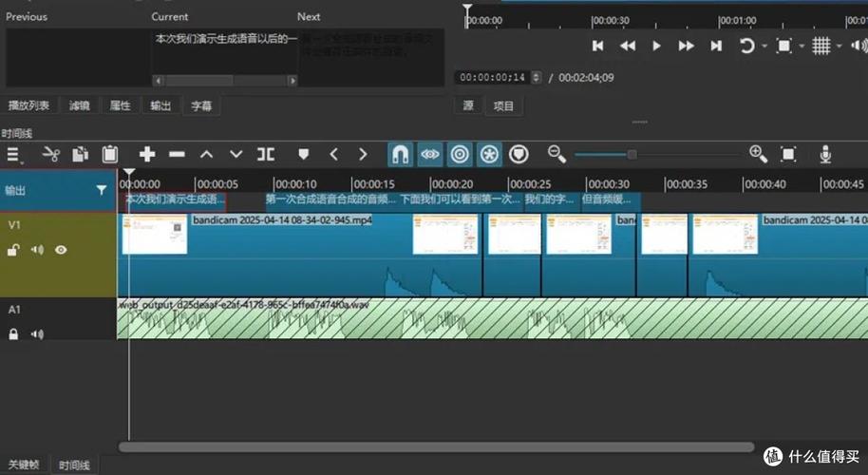The width and height of the screenshot is (868, 475).
Task: Overwrite clip with the down chevron
Action: (x=236, y=155)
